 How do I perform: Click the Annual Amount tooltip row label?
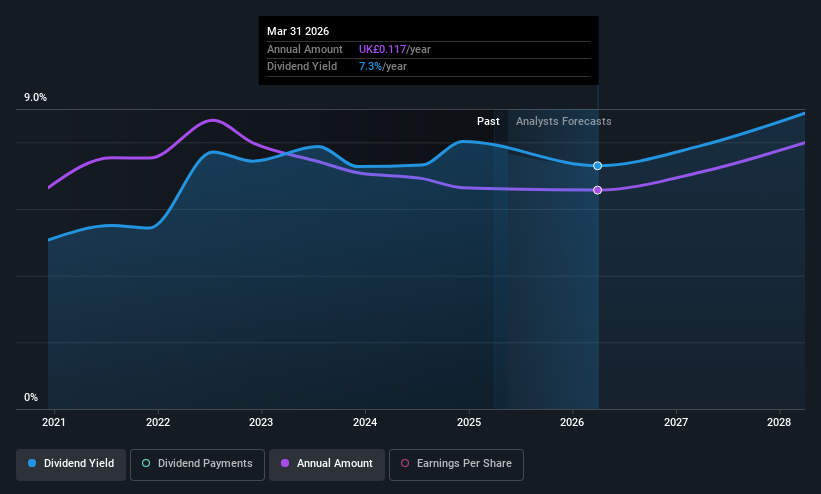[x=305, y=49]
